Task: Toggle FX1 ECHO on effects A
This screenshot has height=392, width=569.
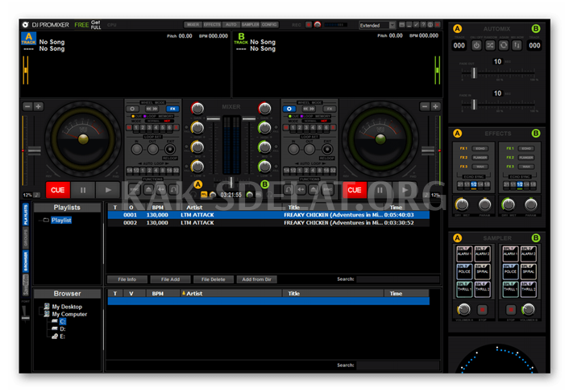Action: point(480,149)
